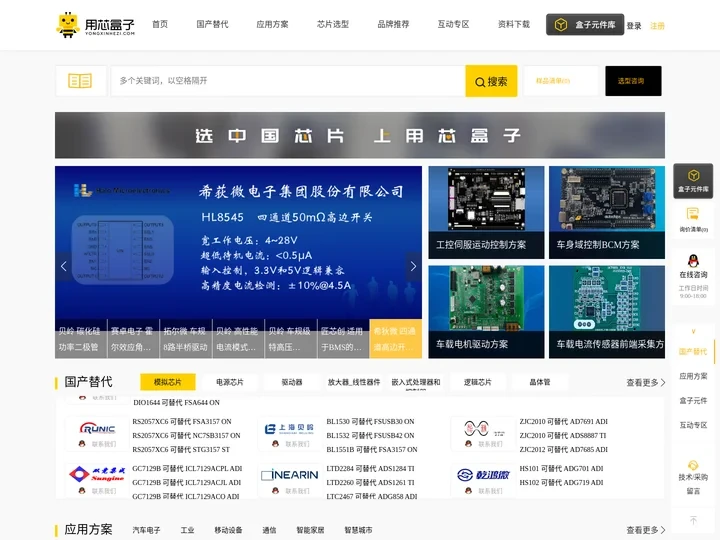Click the LINEARIN brand logo
Screen dimensions: 720x540
click(x=290, y=475)
